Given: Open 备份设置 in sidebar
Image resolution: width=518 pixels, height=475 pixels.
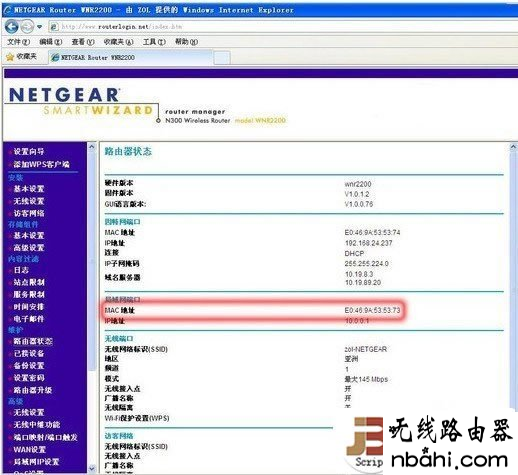Looking at the screenshot, I should coord(29,366).
